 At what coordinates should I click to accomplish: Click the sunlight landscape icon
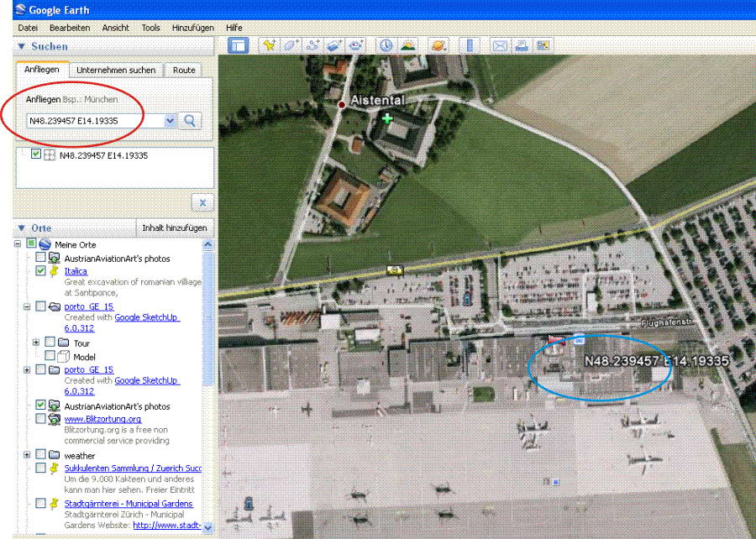pos(407,46)
